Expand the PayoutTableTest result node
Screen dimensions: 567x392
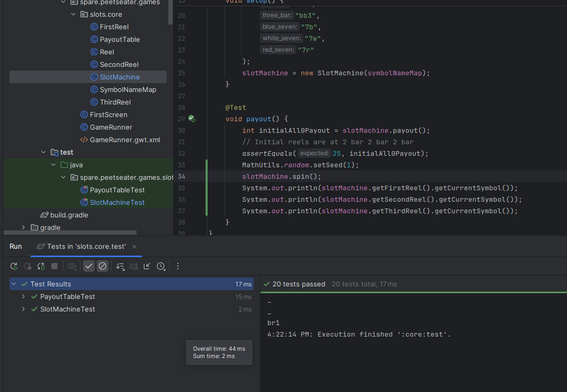coord(24,297)
